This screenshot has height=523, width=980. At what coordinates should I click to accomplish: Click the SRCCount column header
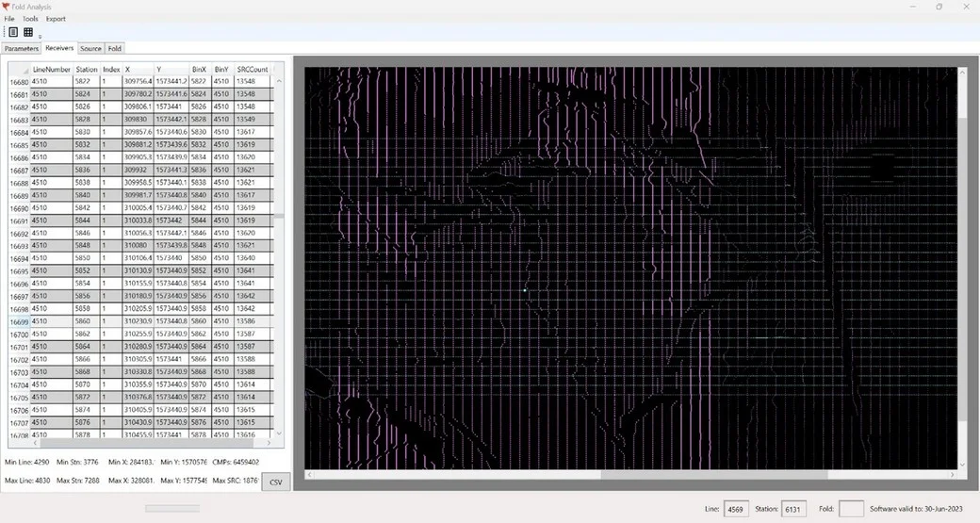click(x=253, y=70)
